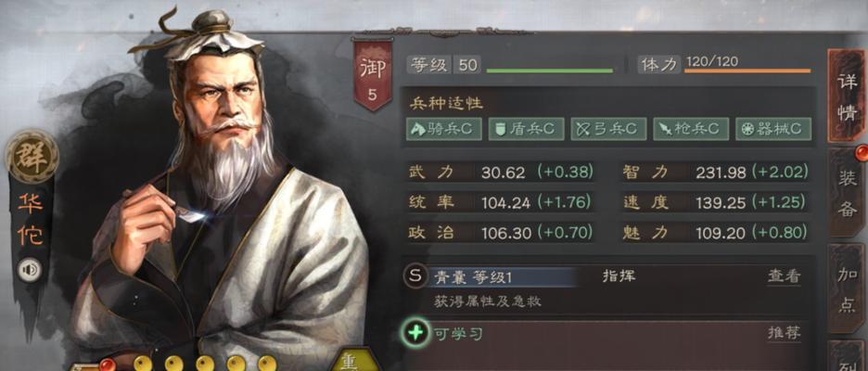Image resolution: width=868 pixels, height=371 pixels.
Task: Tap the speaker voice icon under 华佗
Action: tap(30, 271)
